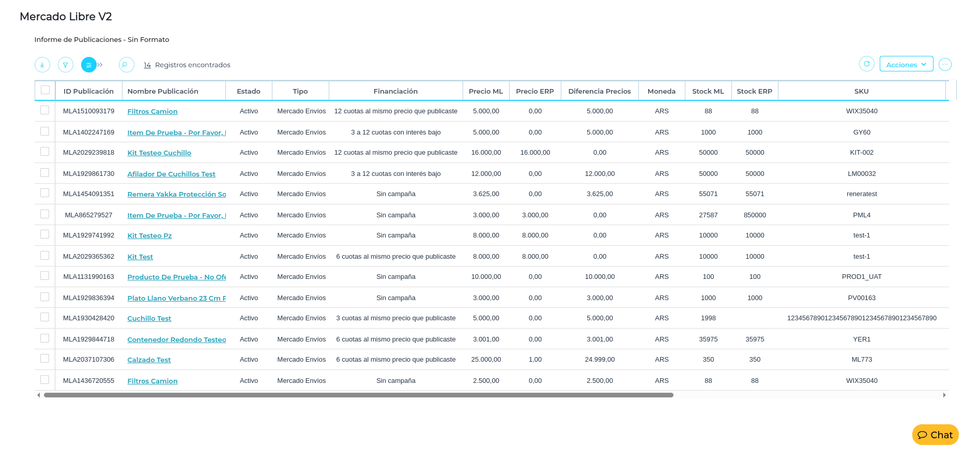Open the funnel filter icon
This screenshot has height=460, width=980.
click(66, 65)
